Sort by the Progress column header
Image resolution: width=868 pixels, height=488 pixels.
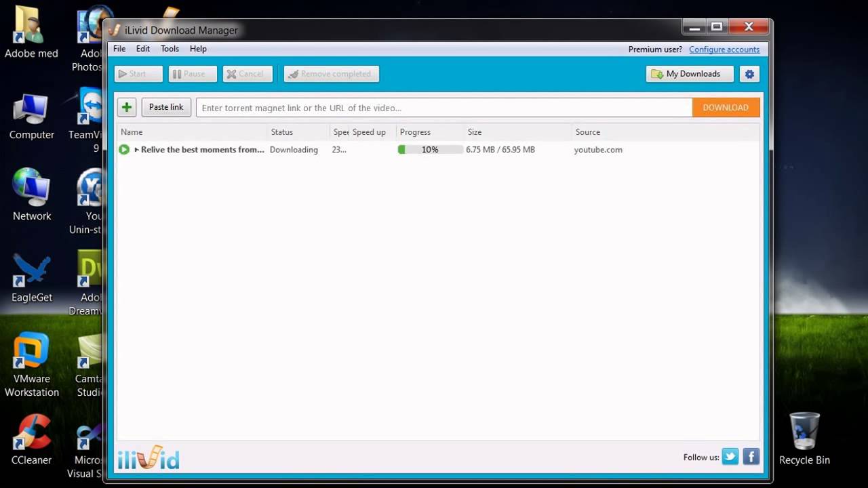(430, 132)
